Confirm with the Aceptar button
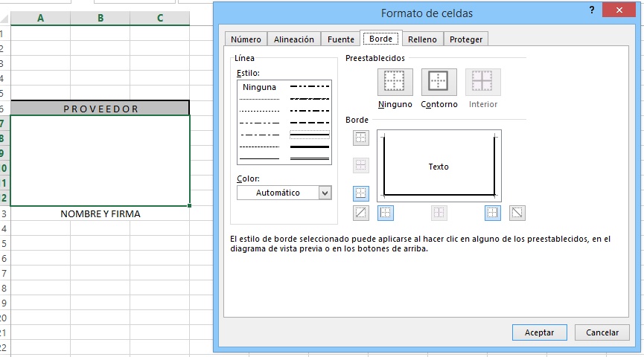 (539, 332)
